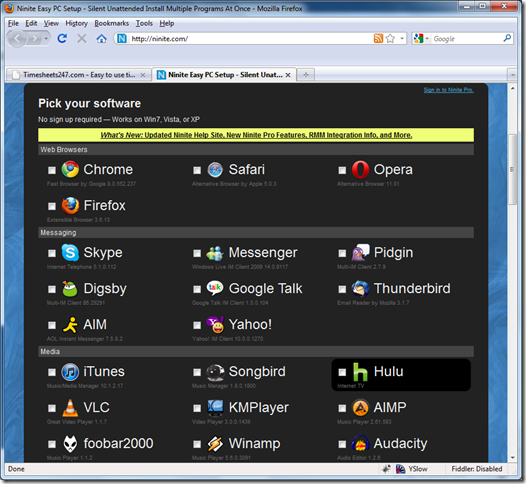The width and height of the screenshot is (526, 484).
Task: Click the page vertical scrollbar thumb
Action: (x=512, y=169)
